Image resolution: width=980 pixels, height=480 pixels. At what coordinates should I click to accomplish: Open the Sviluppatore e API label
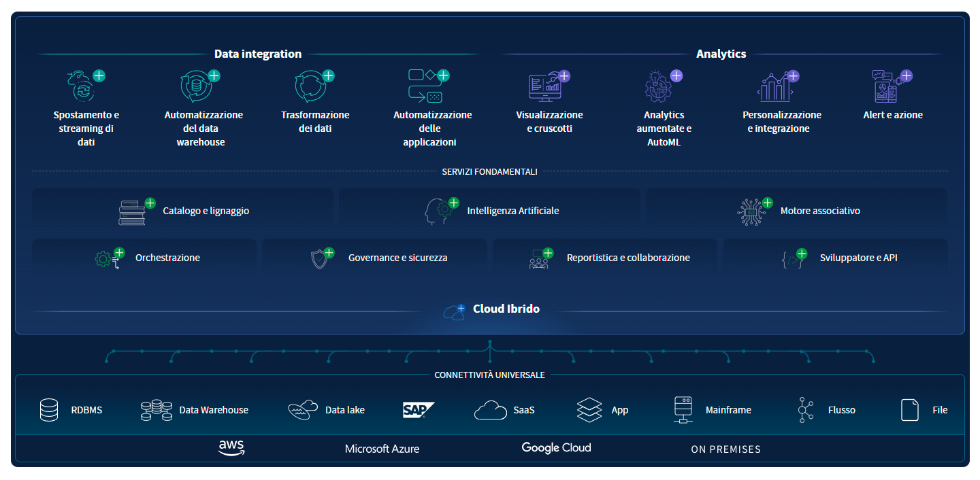(x=859, y=258)
